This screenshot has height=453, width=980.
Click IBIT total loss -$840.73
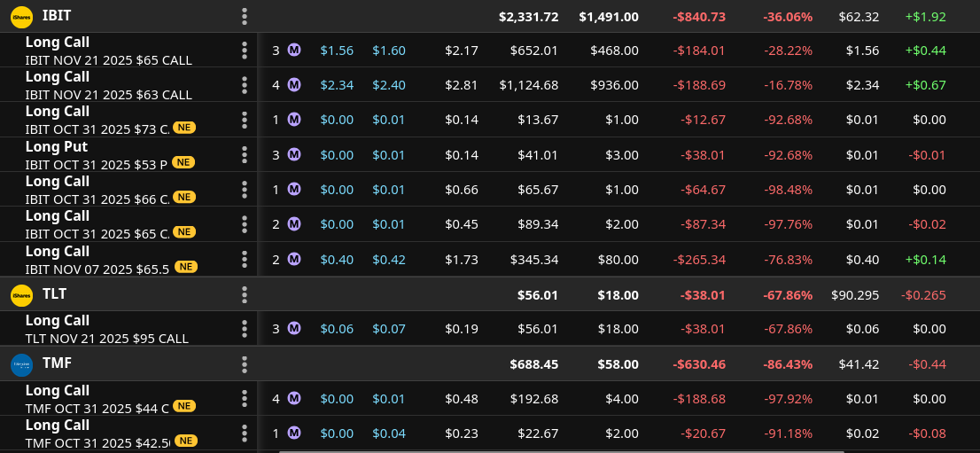699,17
